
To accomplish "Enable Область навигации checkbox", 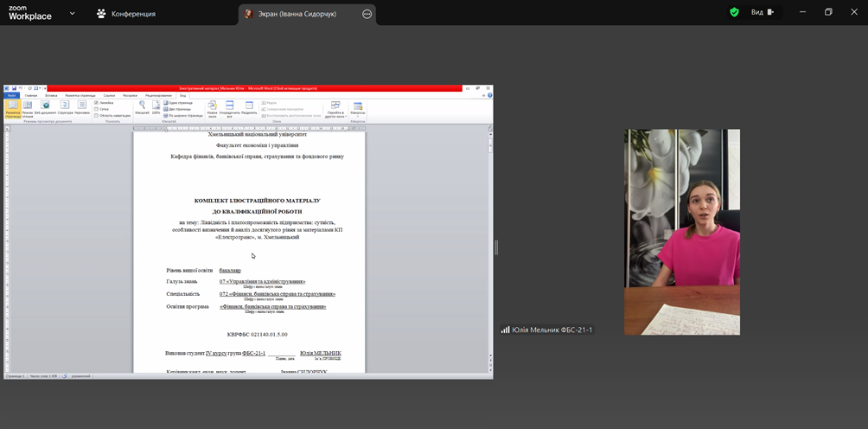I will (96, 116).
